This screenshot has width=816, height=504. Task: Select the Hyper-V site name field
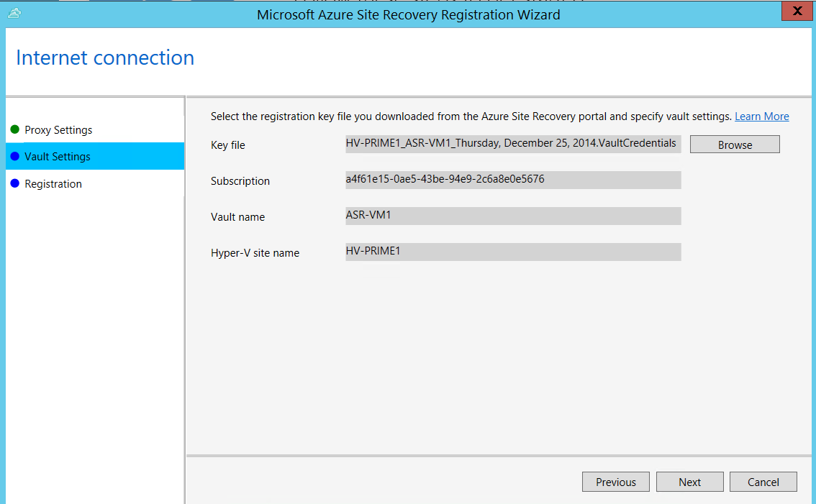click(x=512, y=252)
